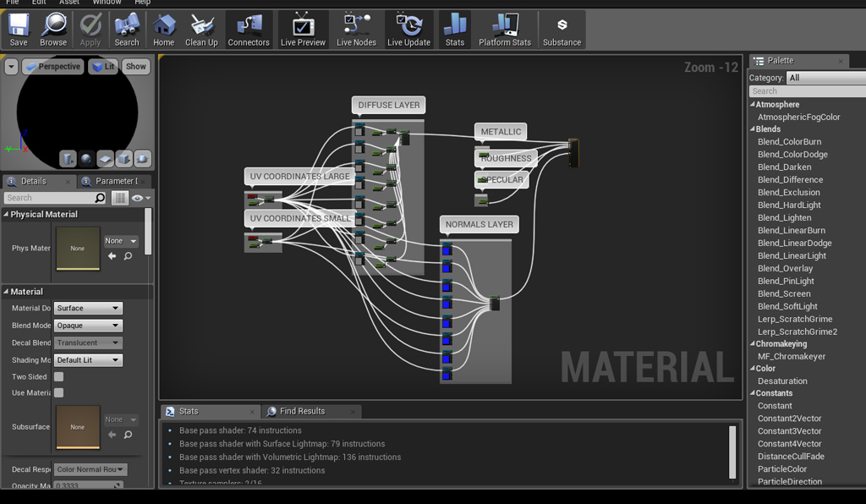
Task: Open the Blend Mode dropdown showing Opaque
Action: pyautogui.click(x=88, y=326)
